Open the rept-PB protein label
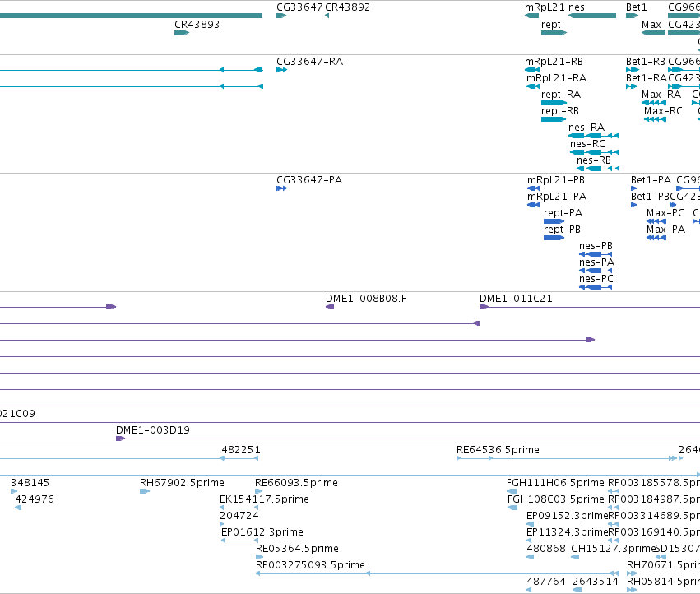The height and width of the screenshot is (594, 700). (x=562, y=230)
